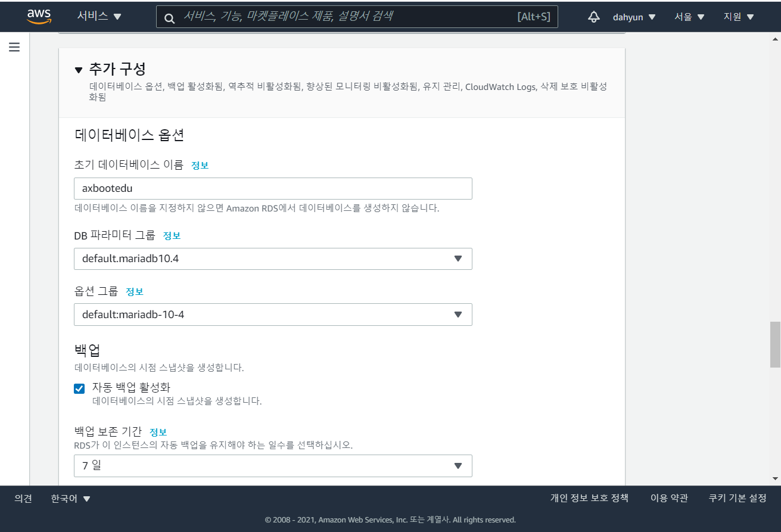Screen dimensions: 781x532
Task: Click the scrollbar down arrow
Action: pos(774,479)
